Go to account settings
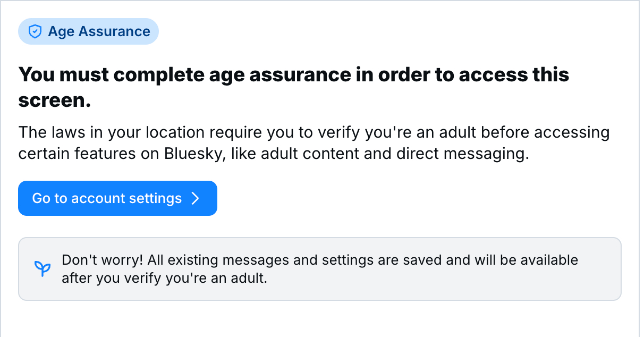 tap(117, 198)
